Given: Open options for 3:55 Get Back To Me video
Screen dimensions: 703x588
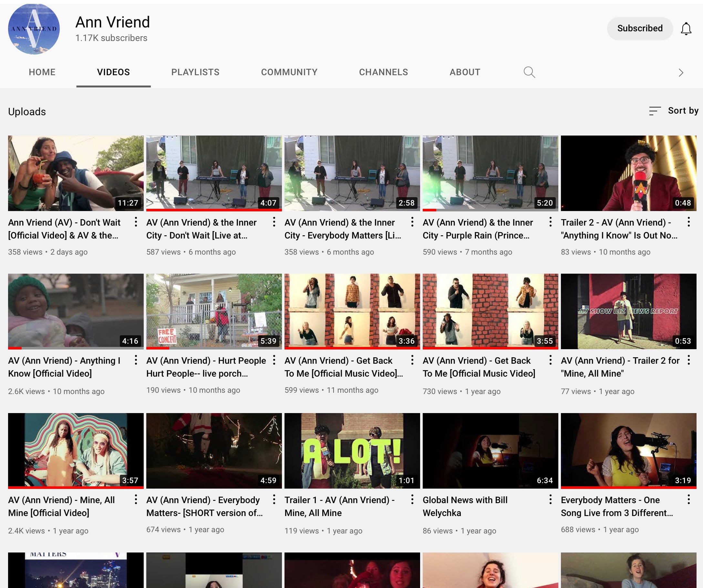Looking at the screenshot, I should coord(551,360).
